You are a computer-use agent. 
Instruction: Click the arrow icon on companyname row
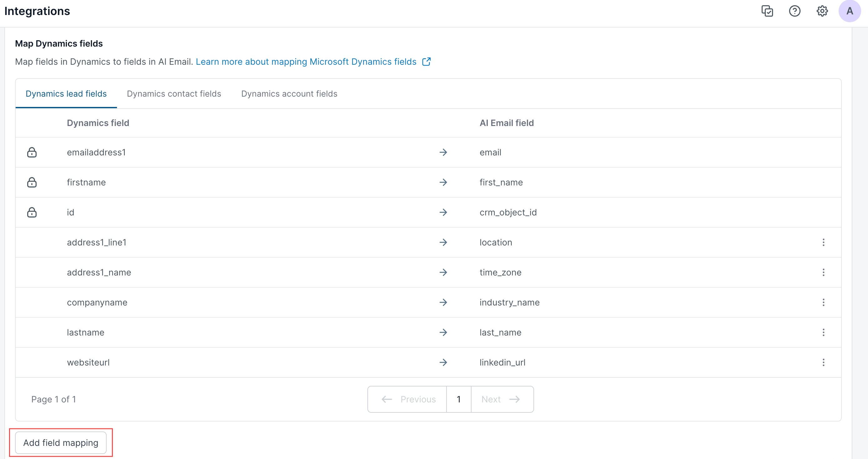(443, 302)
